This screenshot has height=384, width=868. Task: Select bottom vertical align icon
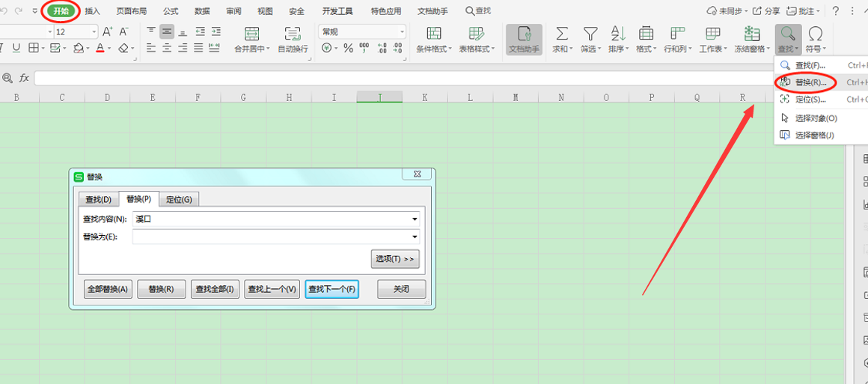[183, 31]
